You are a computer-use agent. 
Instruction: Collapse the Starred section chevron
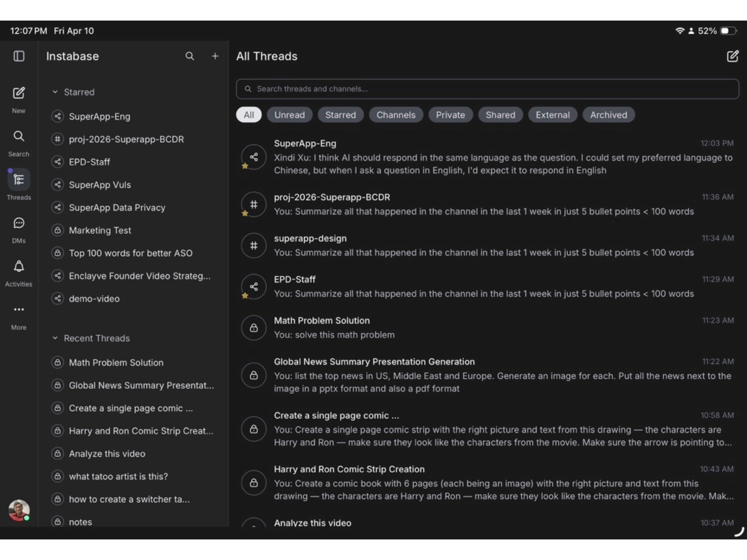click(55, 92)
